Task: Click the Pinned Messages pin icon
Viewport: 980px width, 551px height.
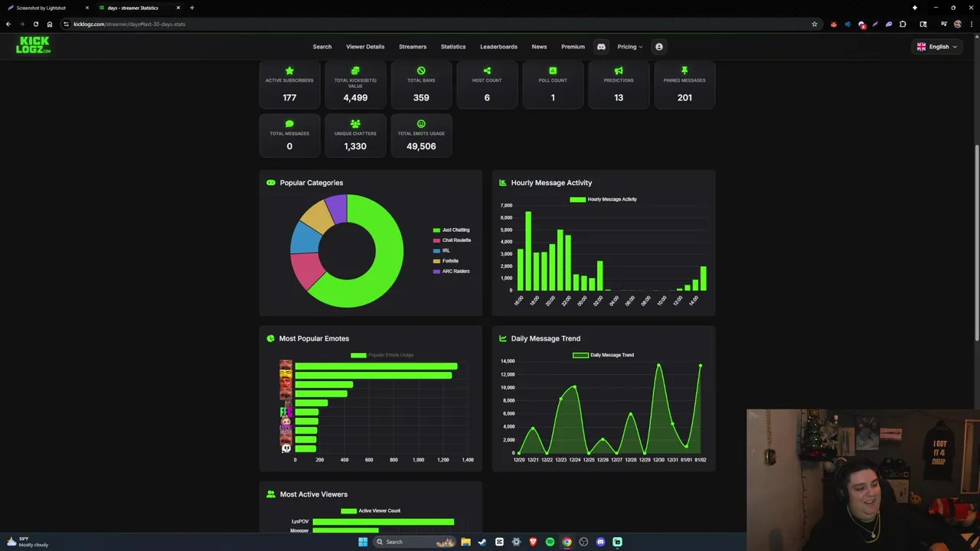Action: [x=684, y=70]
